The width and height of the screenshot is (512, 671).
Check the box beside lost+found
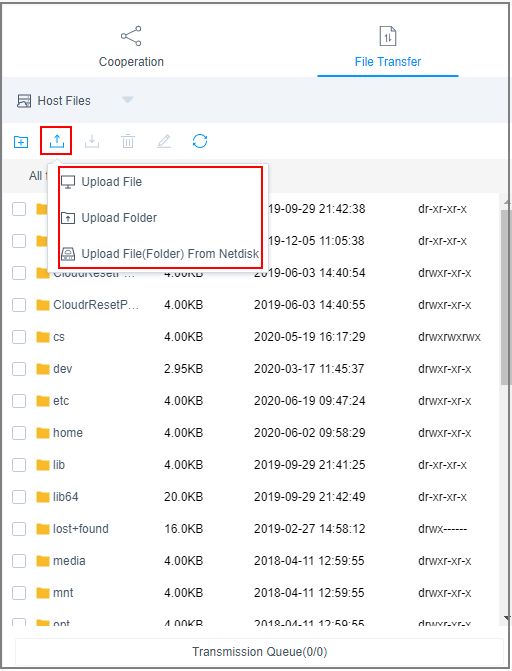[19, 529]
